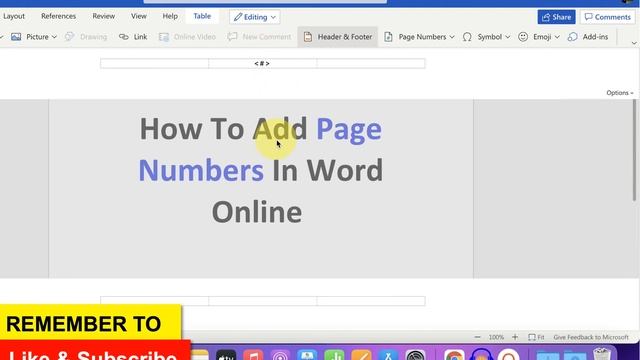Click the right footer cell

[371, 301]
